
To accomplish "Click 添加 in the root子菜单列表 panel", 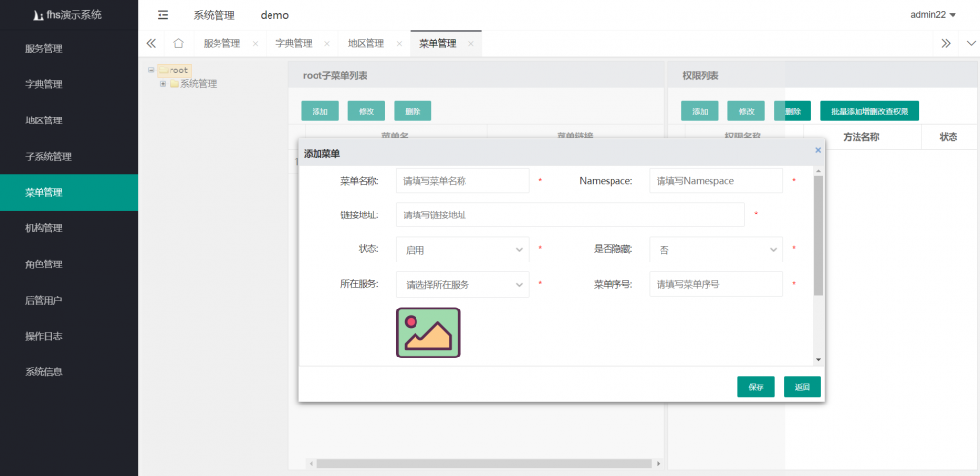I will point(320,112).
